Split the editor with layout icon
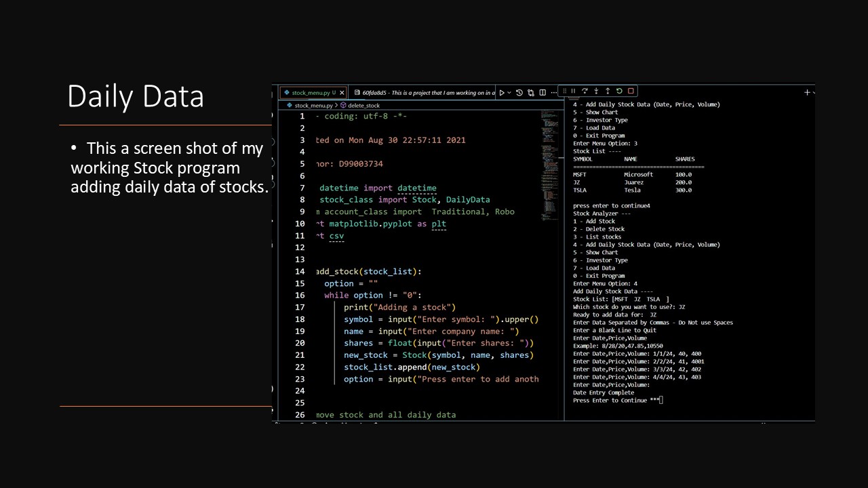This screenshot has height=488, width=868. [542, 93]
